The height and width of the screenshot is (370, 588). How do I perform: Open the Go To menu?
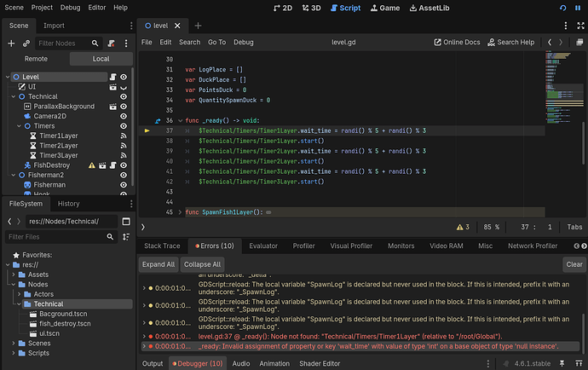click(216, 42)
